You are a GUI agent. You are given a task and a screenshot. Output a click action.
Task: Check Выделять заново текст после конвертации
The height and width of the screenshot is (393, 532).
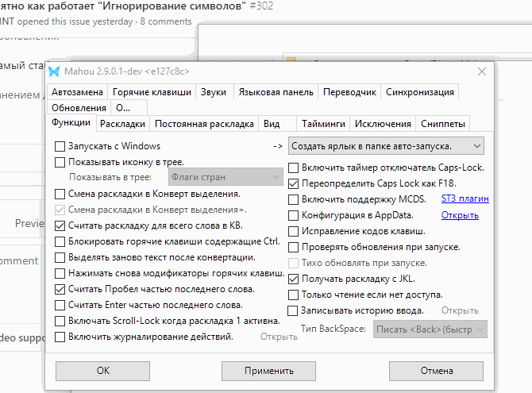coord(60,257)
